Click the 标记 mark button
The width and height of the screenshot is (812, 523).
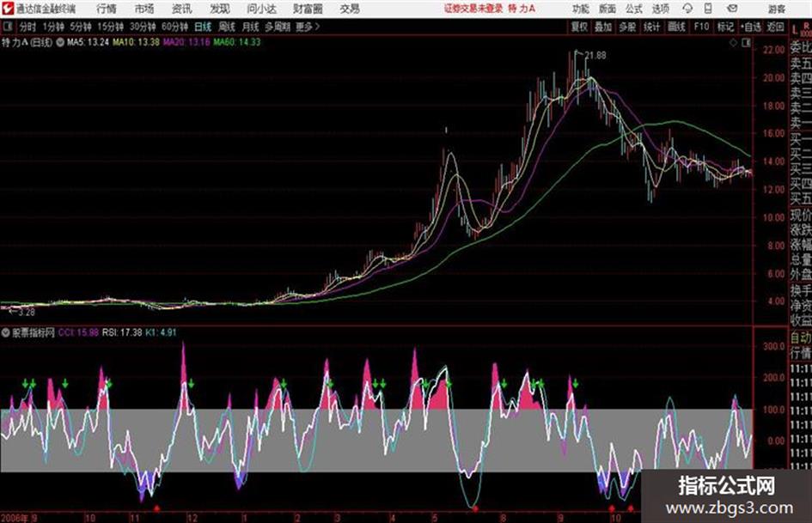tap(725, 27)
